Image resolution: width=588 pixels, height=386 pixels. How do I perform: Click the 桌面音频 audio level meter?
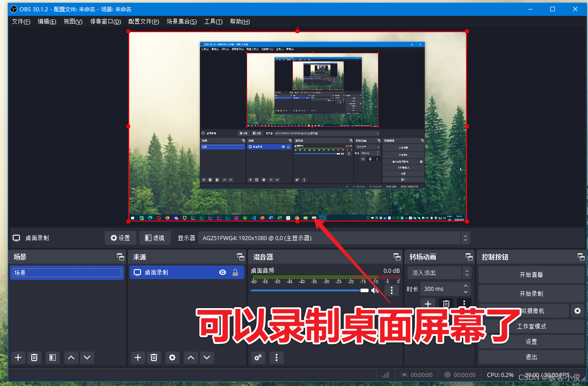click(326, 277)
